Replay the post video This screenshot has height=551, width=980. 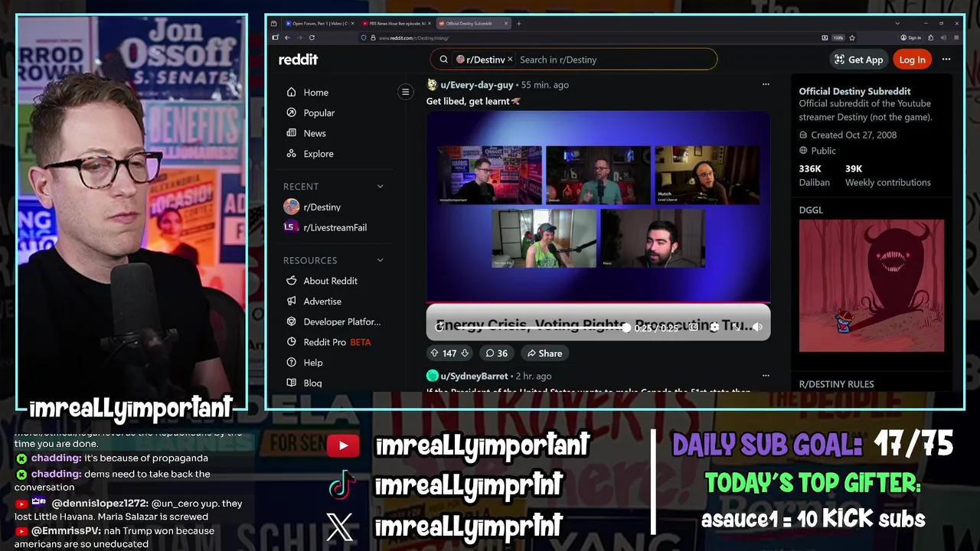point(439,328)
